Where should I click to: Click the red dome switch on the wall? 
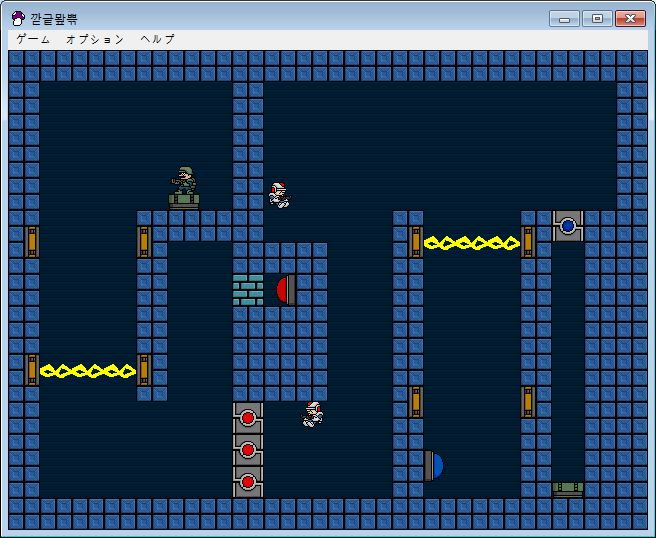point(286,289)
